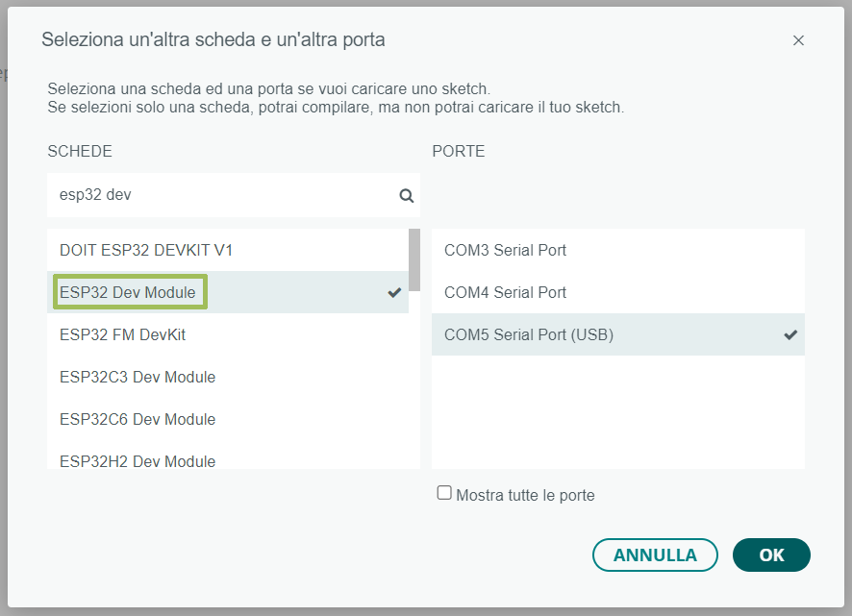This screenshot has width=852, height=616.
Task: Click checkmark beside COM5 Serial Port
Action: click(790, 334)
